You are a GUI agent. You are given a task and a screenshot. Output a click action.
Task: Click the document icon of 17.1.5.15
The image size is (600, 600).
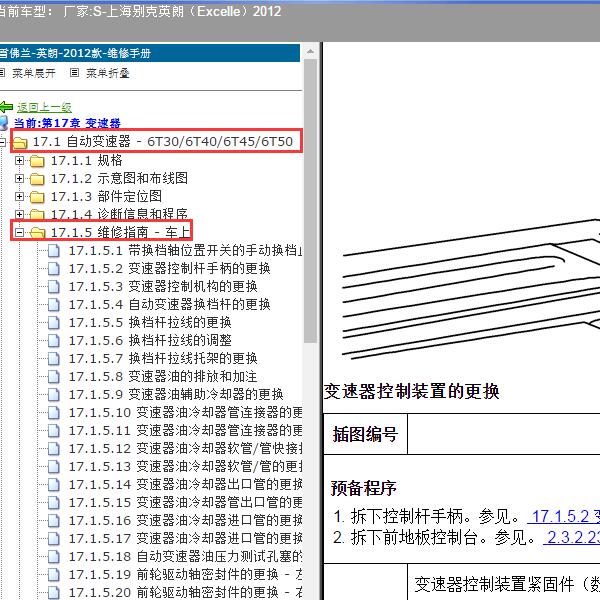[x=54, y=502]
